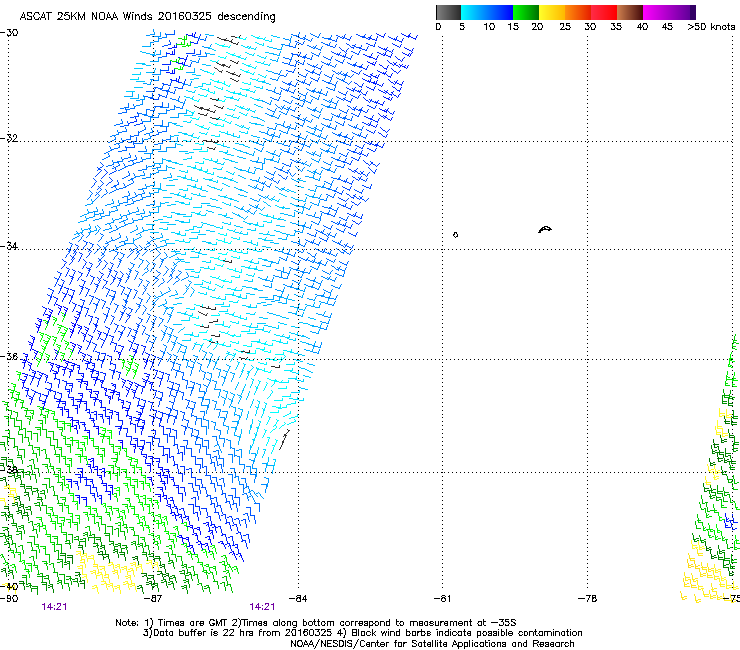Click the '-78' longitude axis label
Screen dimensions: 740x650
[588, 599]
